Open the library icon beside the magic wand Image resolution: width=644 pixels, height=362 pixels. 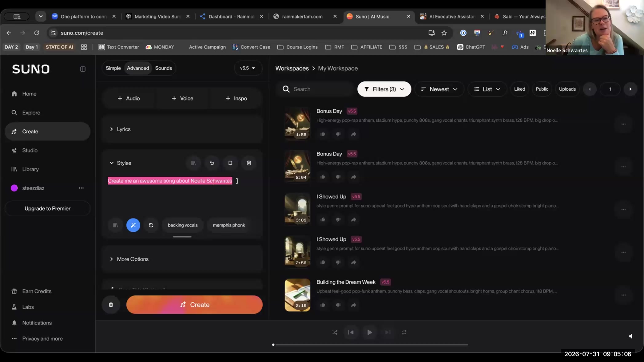(x=115, y=225)
